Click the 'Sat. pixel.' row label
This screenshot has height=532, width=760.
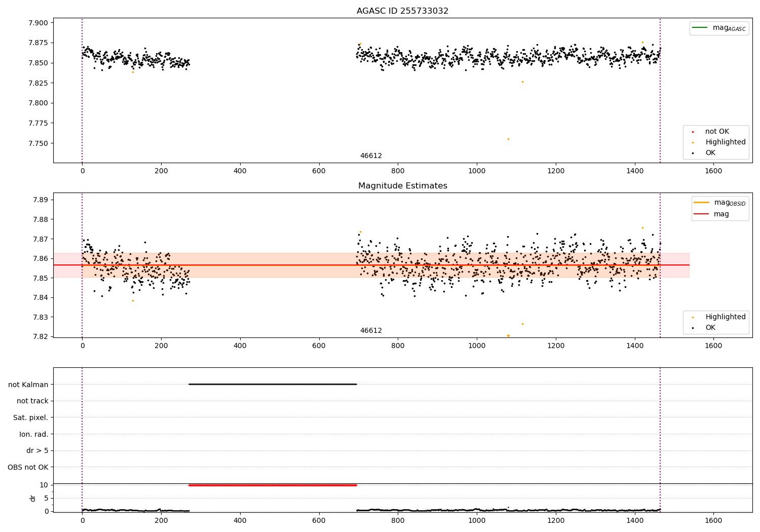click(30, 417)
